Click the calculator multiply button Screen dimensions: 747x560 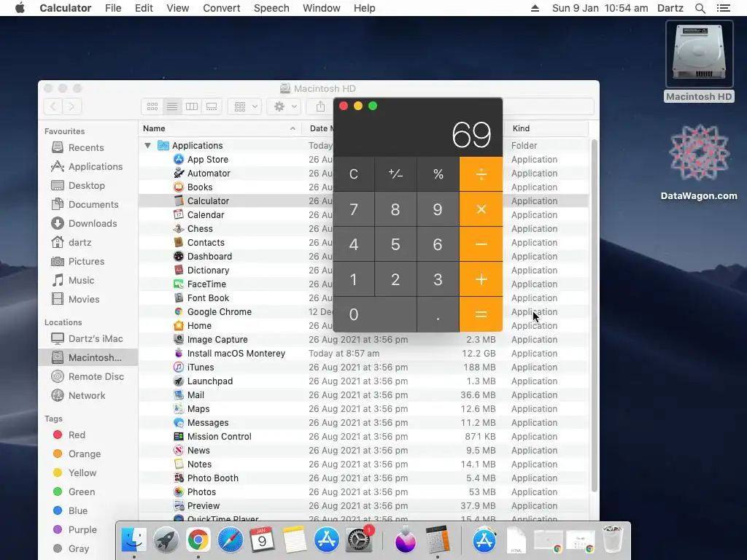[481, 209]
